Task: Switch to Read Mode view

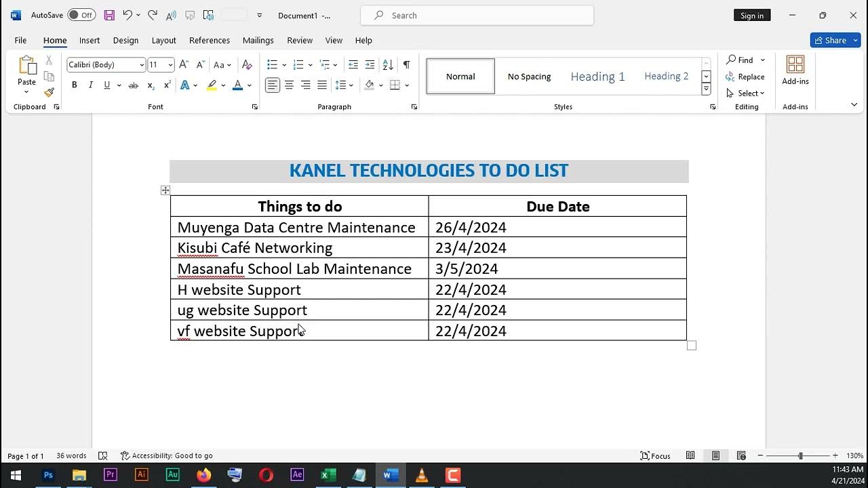Action: [690, 456]
